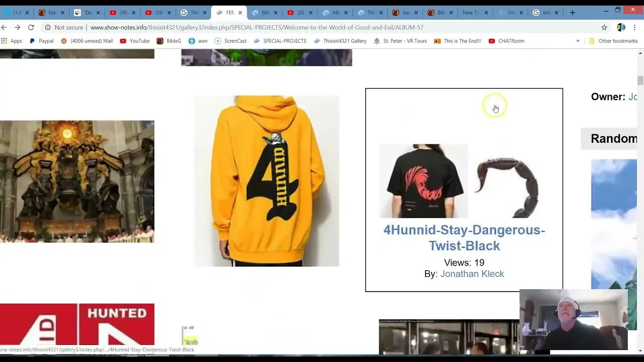Click the scrollbar down arrow
644x362 pixels.
[640, 351]
